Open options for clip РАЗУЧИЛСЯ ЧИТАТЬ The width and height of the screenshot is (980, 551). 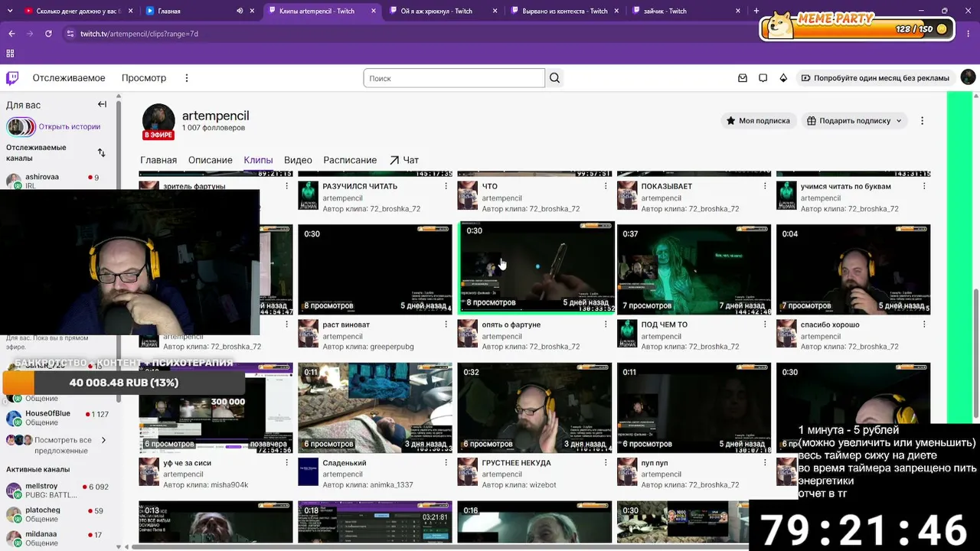tap(446, 186)
